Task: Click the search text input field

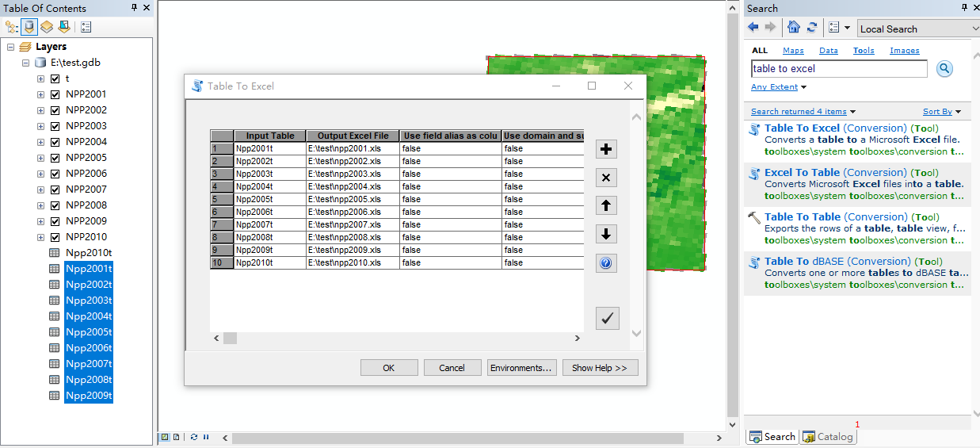Action: [x=839, y=69]
